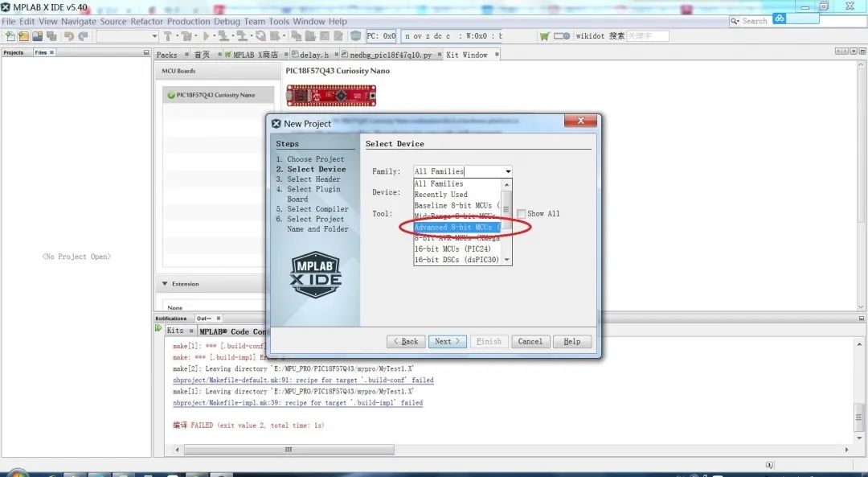Click the Run Project play icon
The image size is (868, 477).
[x=206, y=36]
